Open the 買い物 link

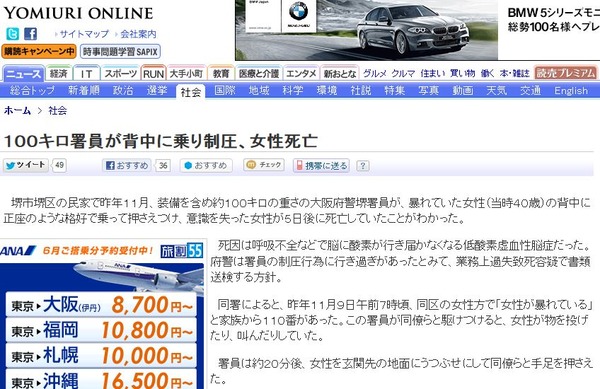click(462, 73)
